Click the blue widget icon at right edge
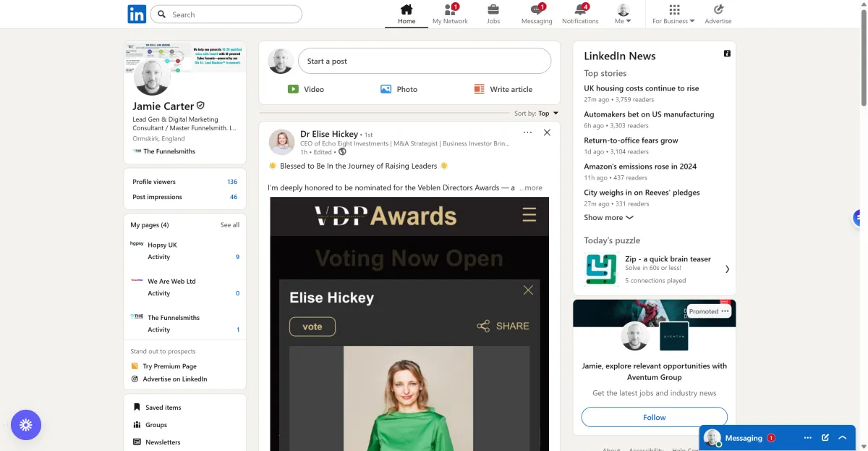Screen dimensions: 868x451 tap(859, 216)
